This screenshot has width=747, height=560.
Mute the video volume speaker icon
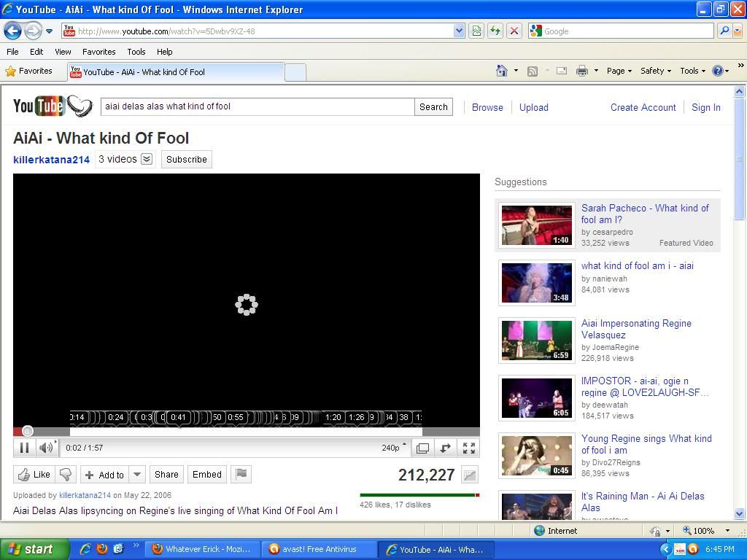(x=46, y=448)
